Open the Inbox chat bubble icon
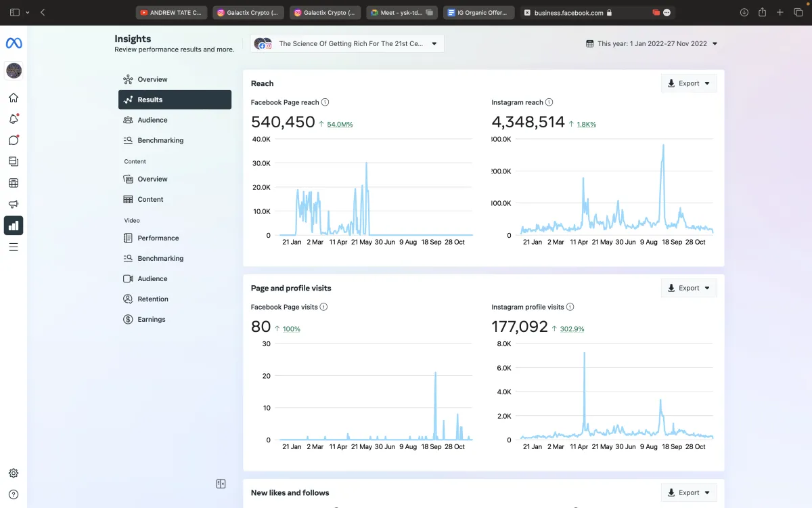This screenshot has height=508, width=812. 14,140
